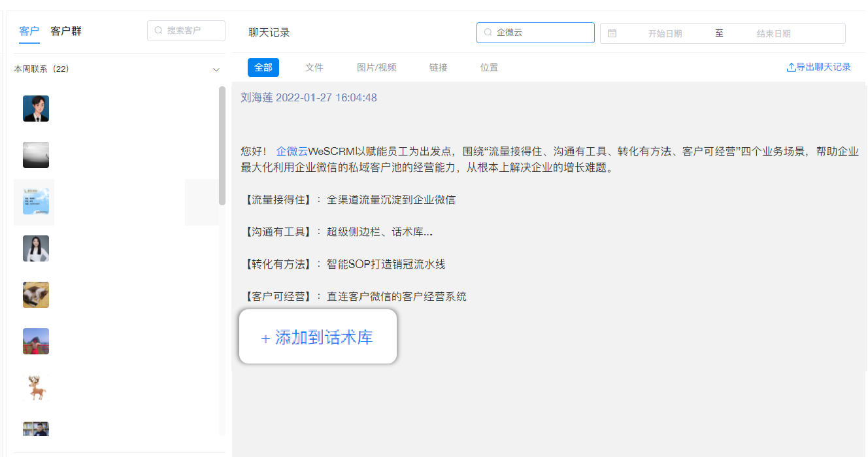Select the 文件 filter tab

pos(314,67)
